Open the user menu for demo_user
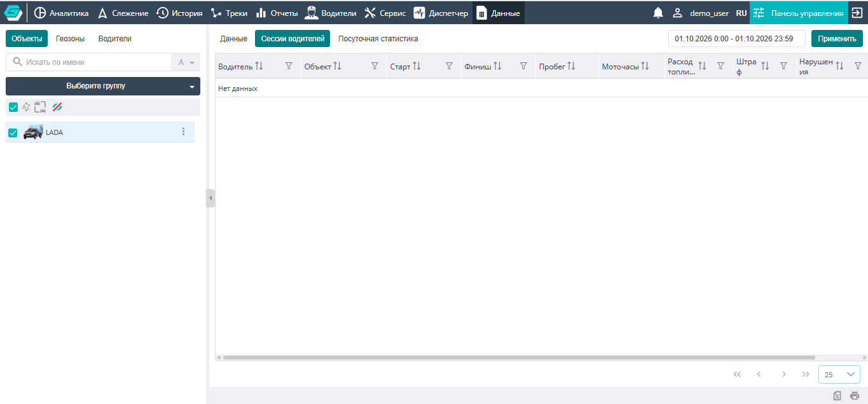The image size is (868, 404). pos(701,13)
